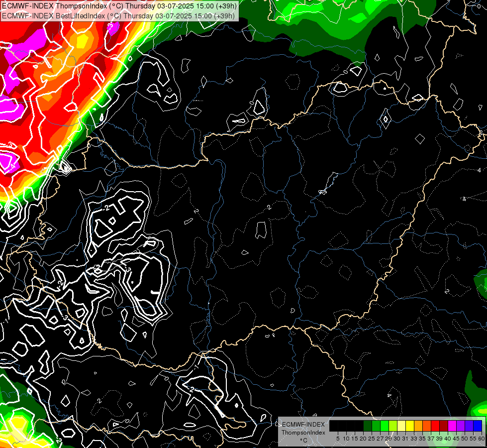Click the red 37-39 legend swatch

[x=435, y=426]
